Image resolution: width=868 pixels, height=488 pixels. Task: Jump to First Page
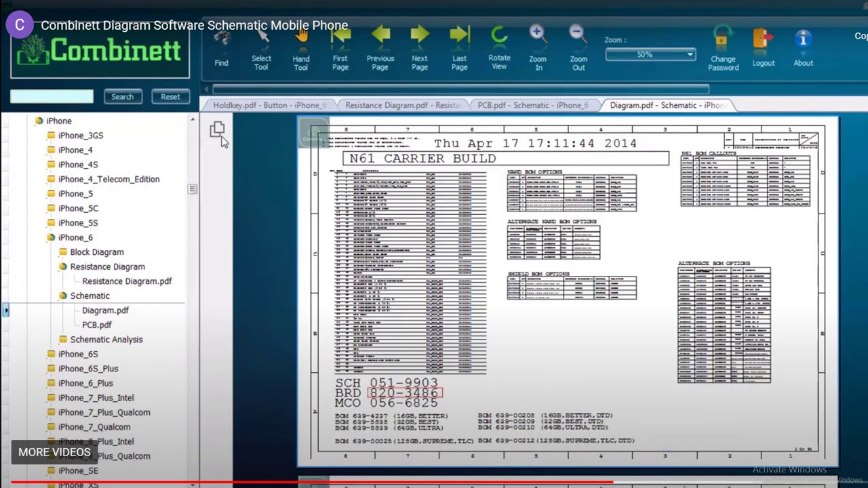tap(340, 49)
